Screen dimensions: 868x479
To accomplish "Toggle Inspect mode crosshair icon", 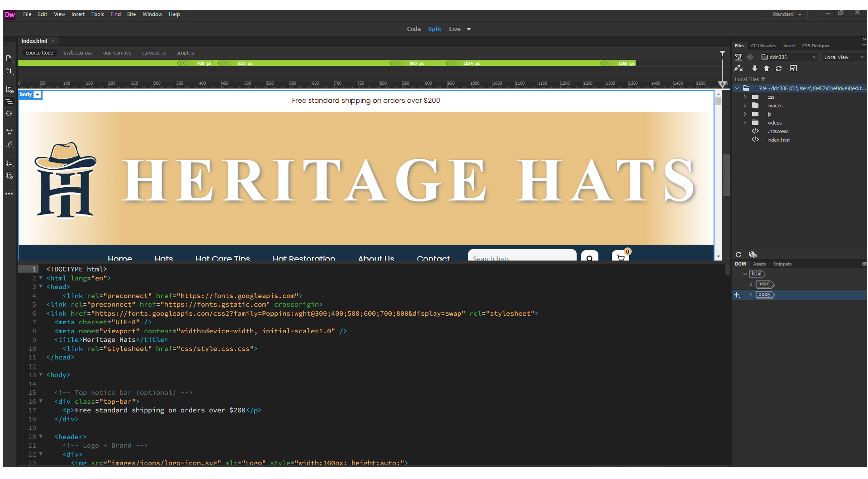I will tap(9, 114).
